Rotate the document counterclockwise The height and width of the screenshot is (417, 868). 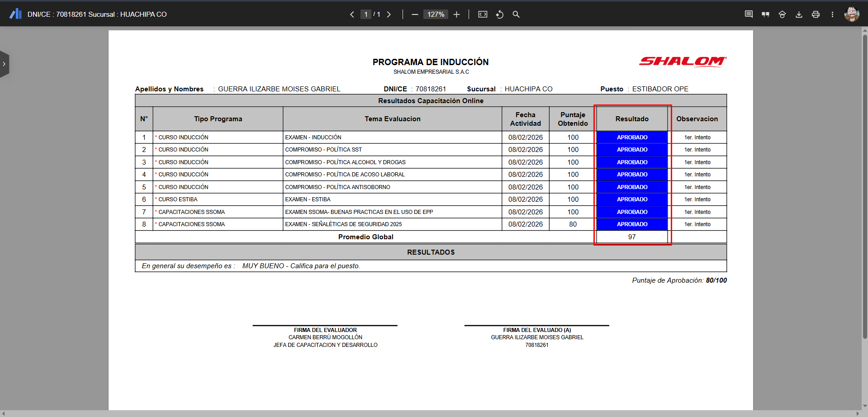pyautogui.click(x=499, y=14)
